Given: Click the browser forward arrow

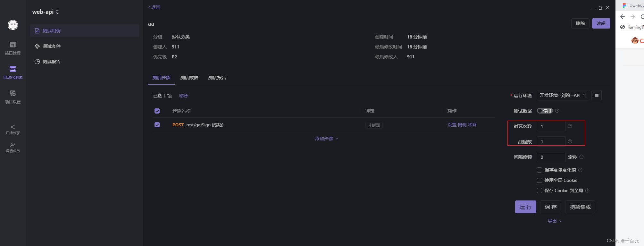Looking at the screenshot, I should [633, 17].
